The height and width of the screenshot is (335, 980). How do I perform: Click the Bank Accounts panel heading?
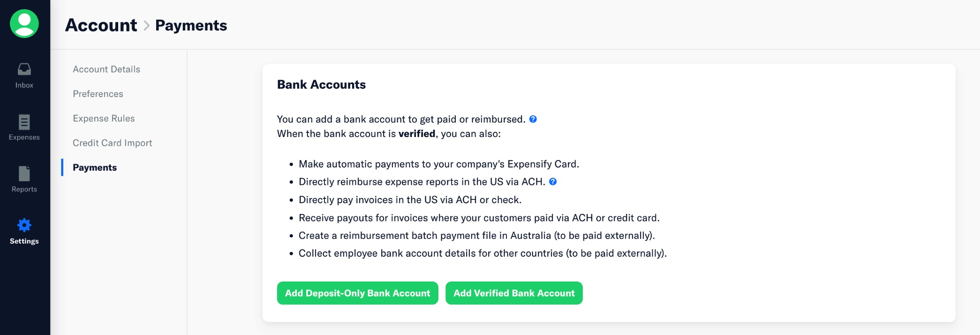tap(321, 84)
